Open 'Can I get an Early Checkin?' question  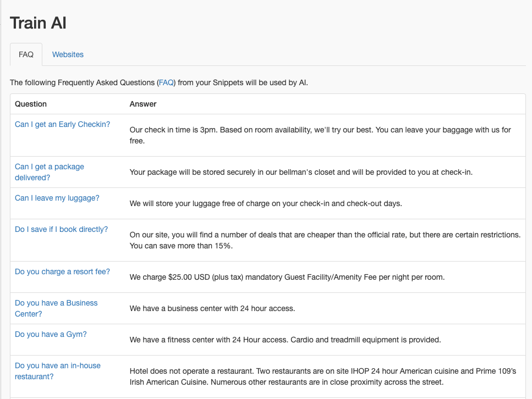click(x=62, y=124)
